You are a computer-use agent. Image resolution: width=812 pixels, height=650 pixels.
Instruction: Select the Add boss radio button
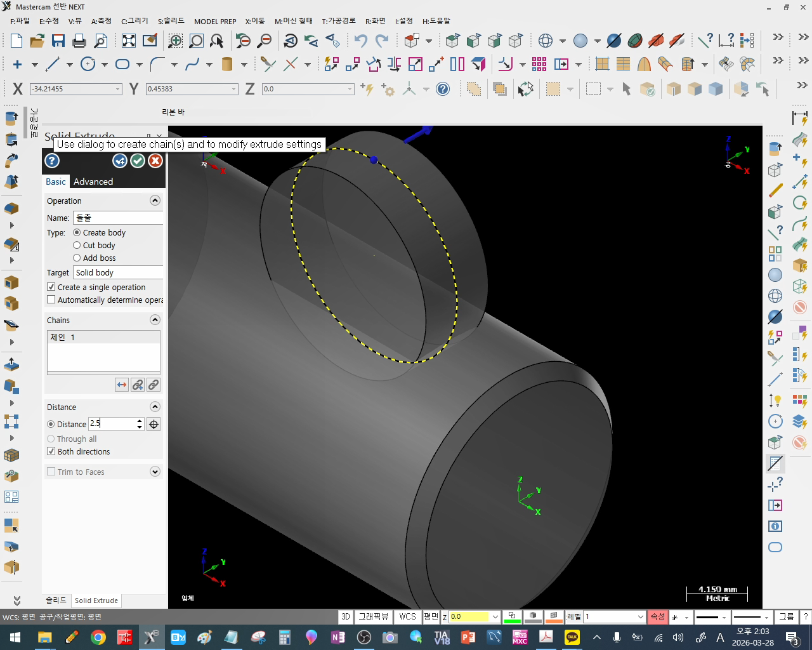[77, 258]
